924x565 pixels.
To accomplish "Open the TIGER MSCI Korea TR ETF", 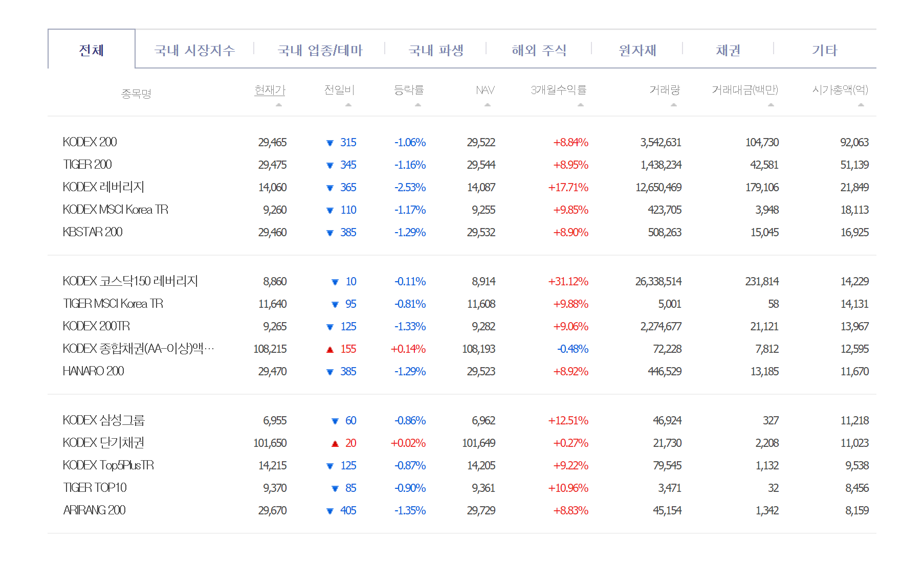I will tap(113, 304).
